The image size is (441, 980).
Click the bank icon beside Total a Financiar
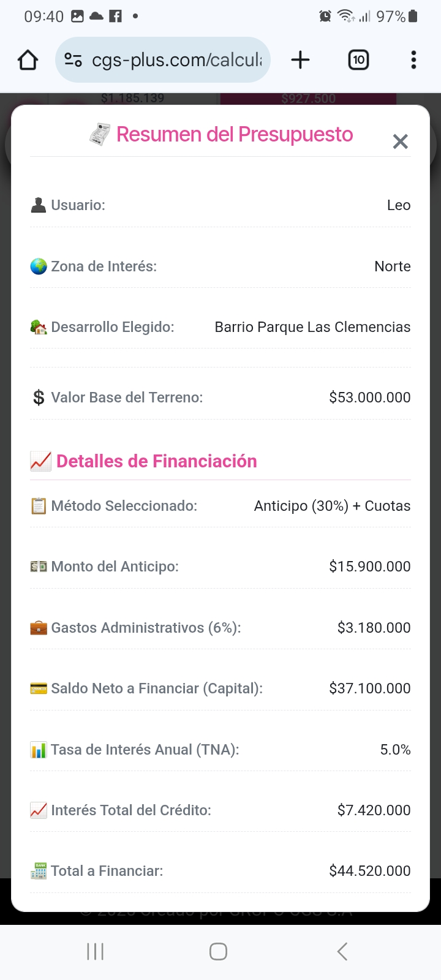coord(39,871)
